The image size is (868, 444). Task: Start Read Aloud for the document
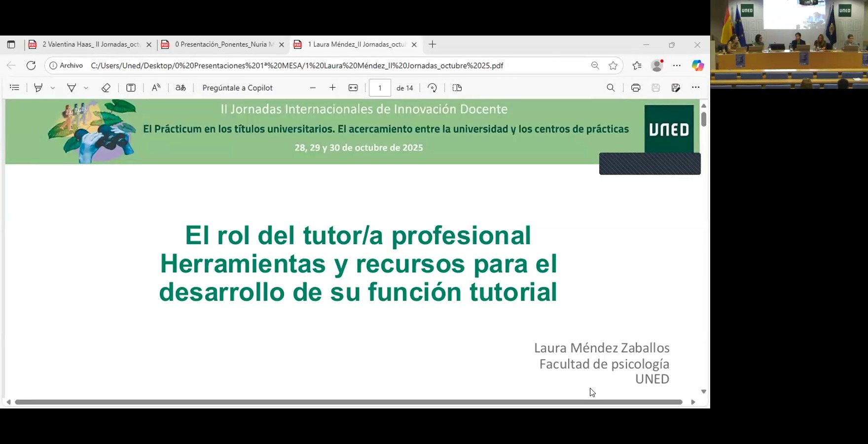pos(156,87)
